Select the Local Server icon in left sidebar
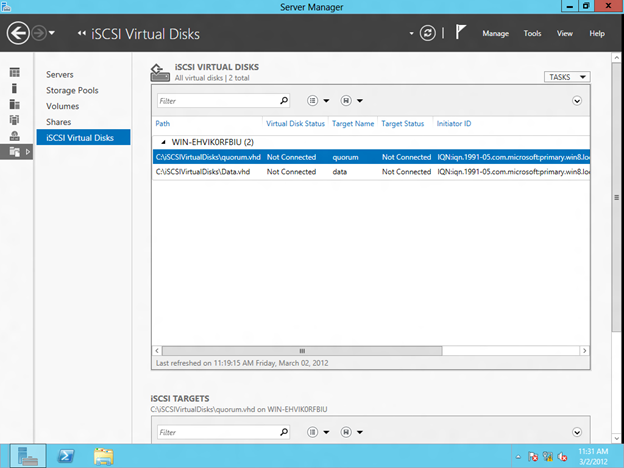The height and width of the screenshot is (468, 624). tap(15, 88)
